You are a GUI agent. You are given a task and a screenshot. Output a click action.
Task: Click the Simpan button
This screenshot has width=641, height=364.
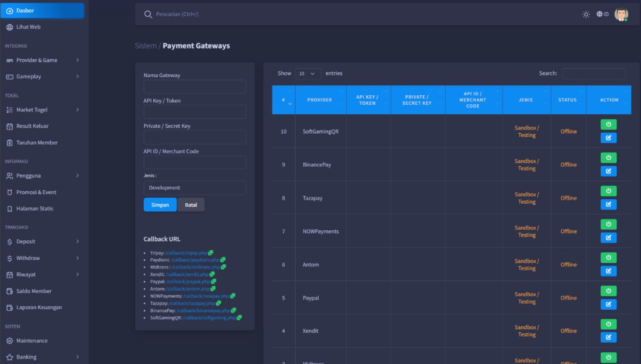[160, 205]
